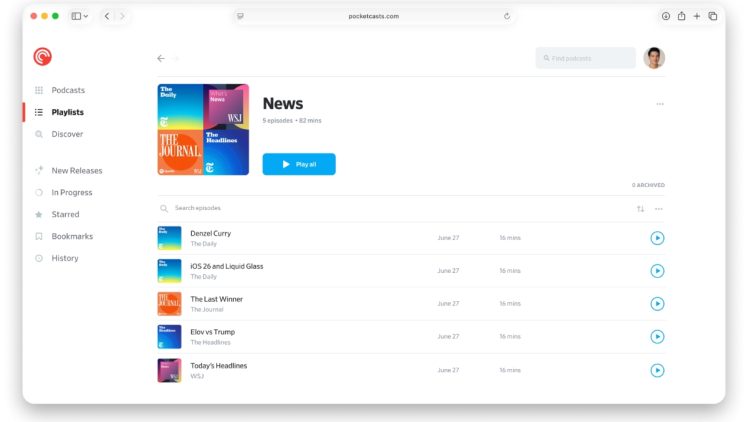Open the Bookmarks list
The image size is (748, 422).
71,236
